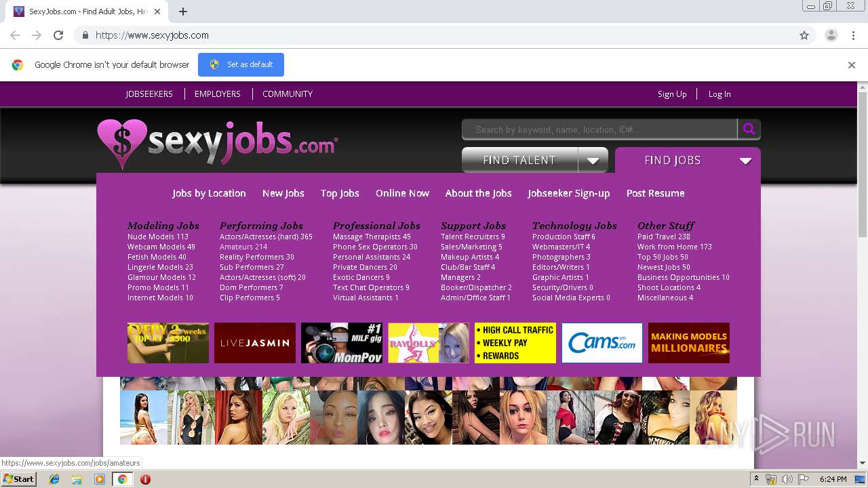Open Virtual Assistants 1 listing
The width and height of the screenshot is (868, 488).
pyautogui.click(x=366, y=298)
